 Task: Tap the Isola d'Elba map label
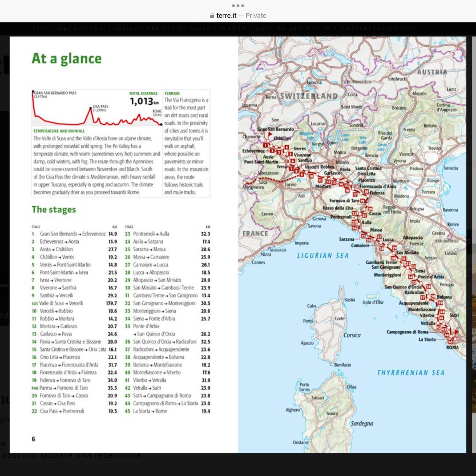click(x=373, y=302)
